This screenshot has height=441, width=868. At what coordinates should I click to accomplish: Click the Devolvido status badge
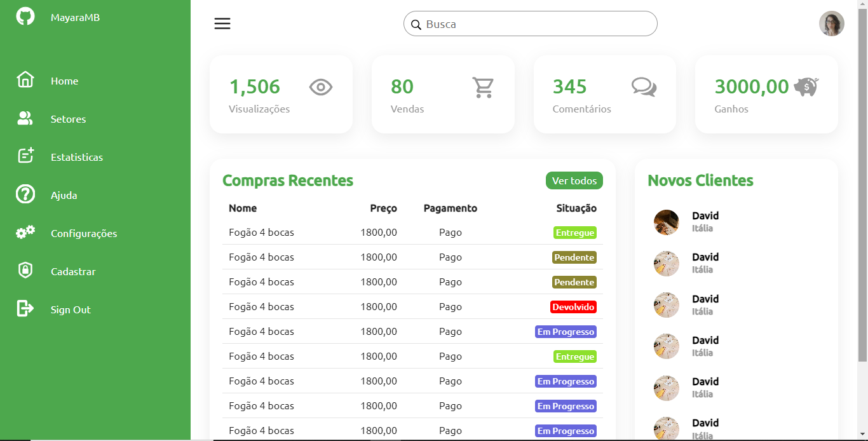[x=573, y=306]
